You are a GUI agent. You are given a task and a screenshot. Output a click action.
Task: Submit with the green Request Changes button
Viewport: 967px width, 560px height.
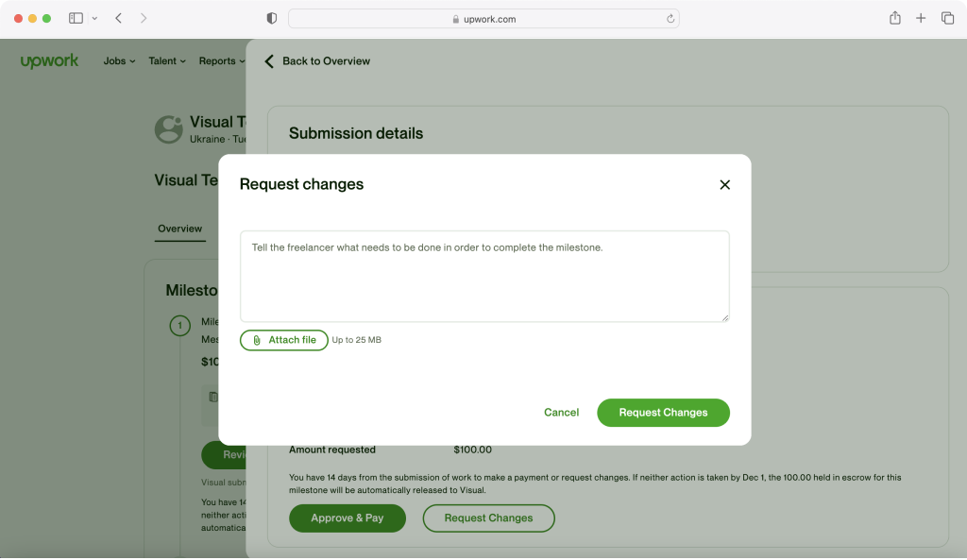[663, 413]
